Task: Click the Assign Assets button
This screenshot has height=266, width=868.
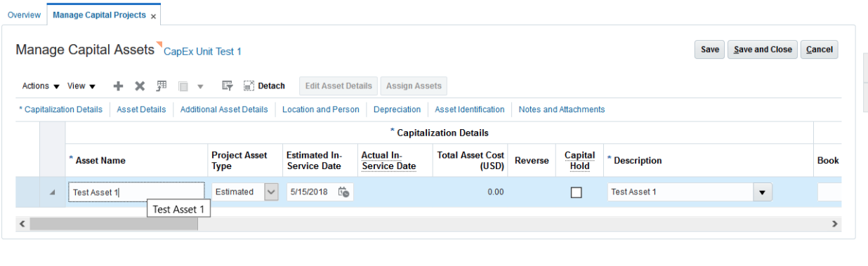Action: point(414,86)
